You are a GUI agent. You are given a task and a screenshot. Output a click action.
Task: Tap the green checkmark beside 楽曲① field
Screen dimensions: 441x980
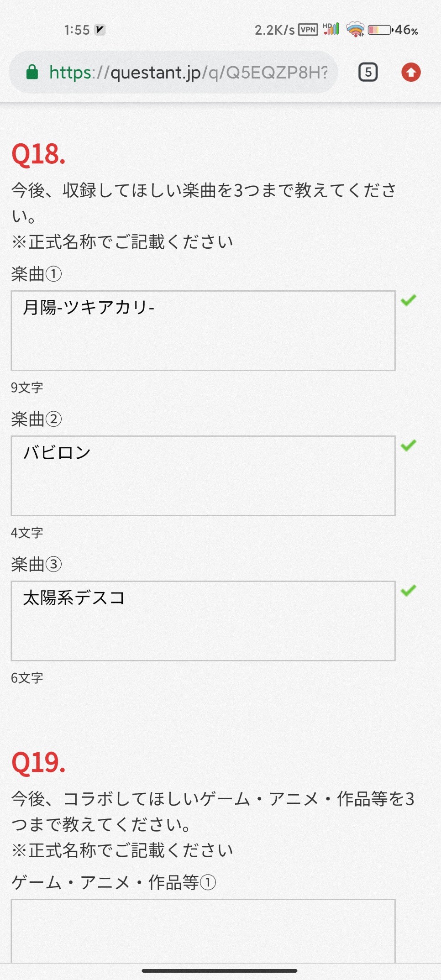409,300
